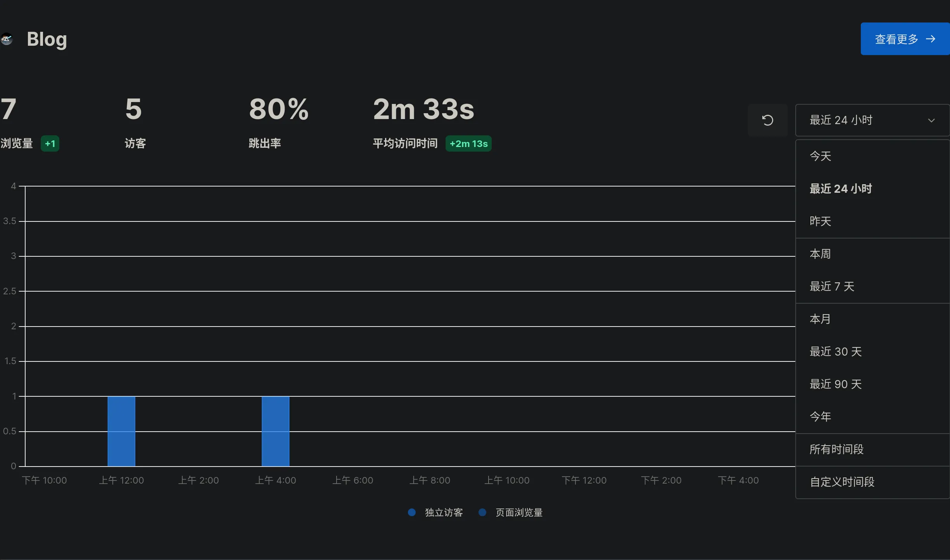This screenshot has height=560, width=950.
Task: Collapse the 最近 24 小时 dropdown chevron
Action: (x=931, y=120)
